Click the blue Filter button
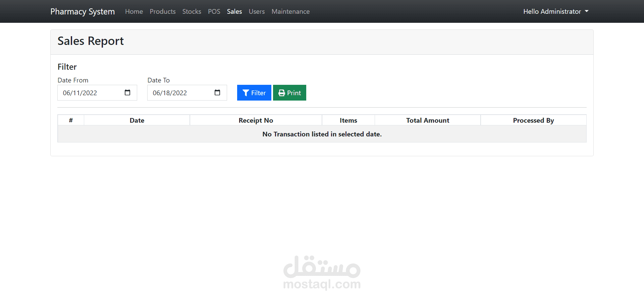The image size is (644, 297). click(254, 93)
